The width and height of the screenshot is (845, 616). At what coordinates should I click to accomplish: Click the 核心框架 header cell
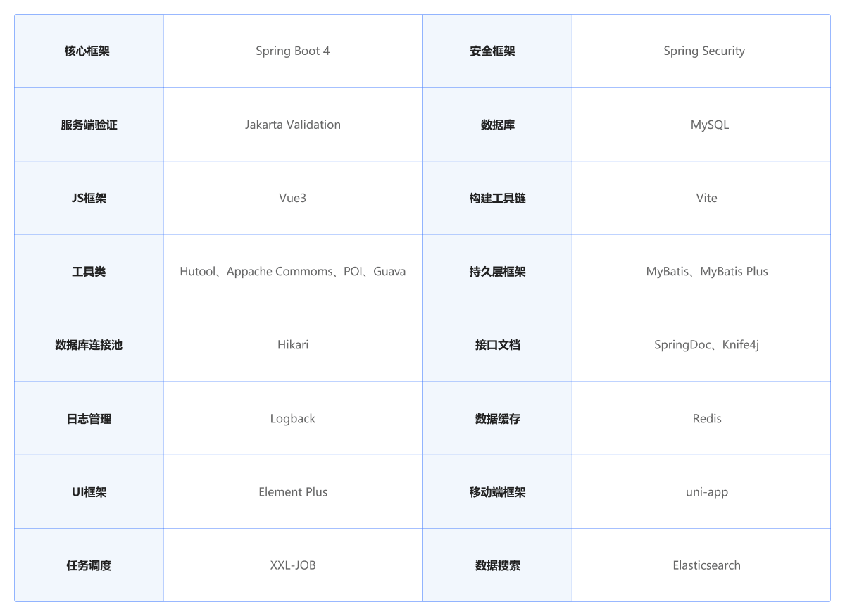89,51
